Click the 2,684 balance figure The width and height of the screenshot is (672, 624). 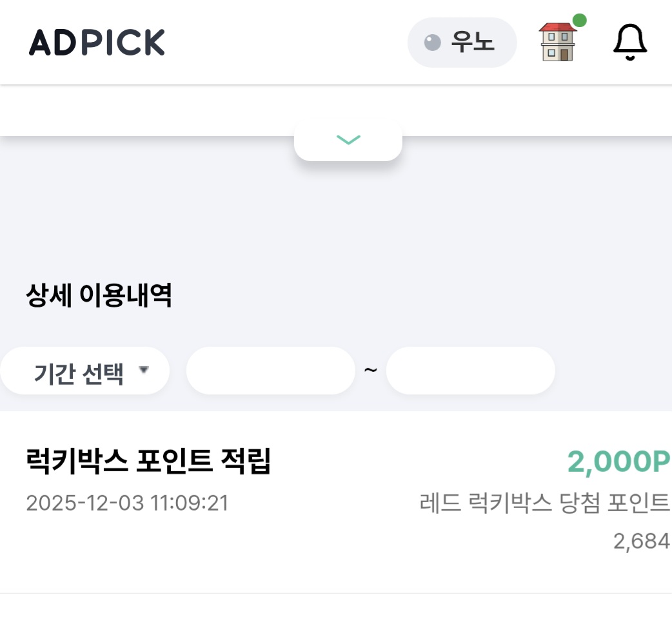coord(641,541)
